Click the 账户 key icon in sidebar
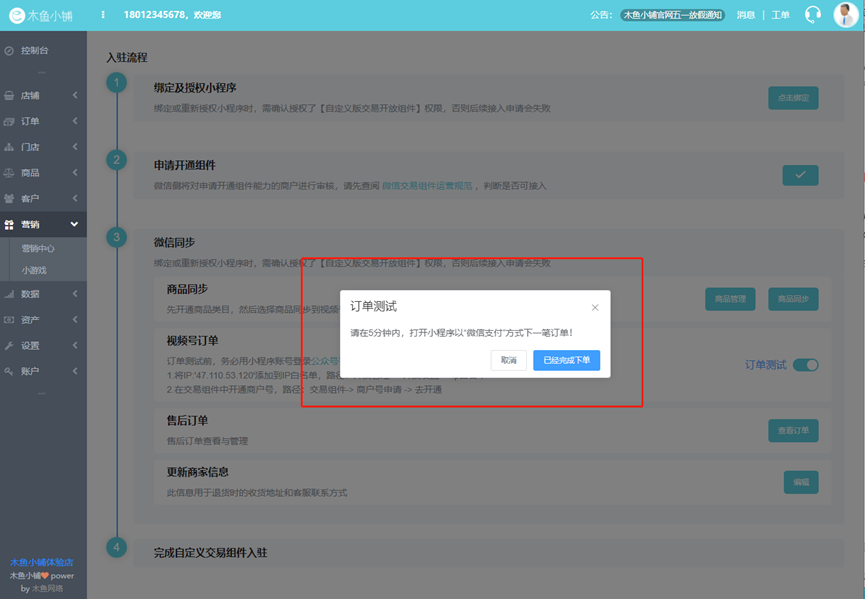This screenshot has width=865, height=599. pyautogui.click(x=9, y=371)
